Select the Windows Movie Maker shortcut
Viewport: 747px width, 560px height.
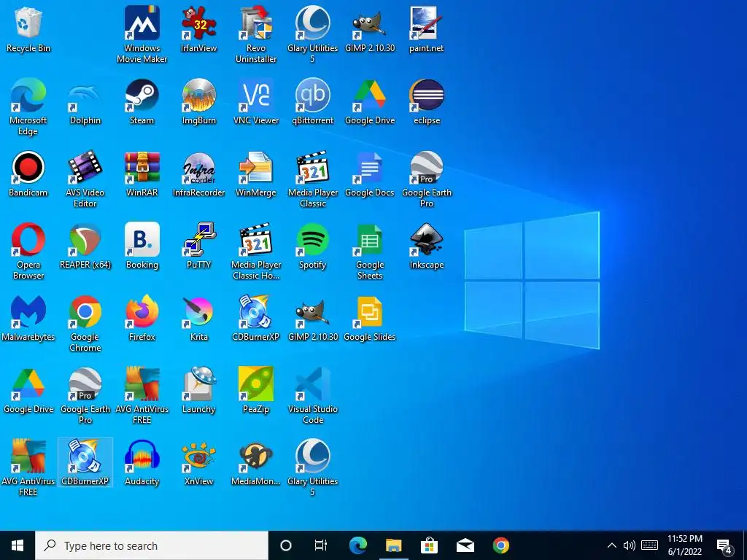pyautogui.click(x=142, y=34)
